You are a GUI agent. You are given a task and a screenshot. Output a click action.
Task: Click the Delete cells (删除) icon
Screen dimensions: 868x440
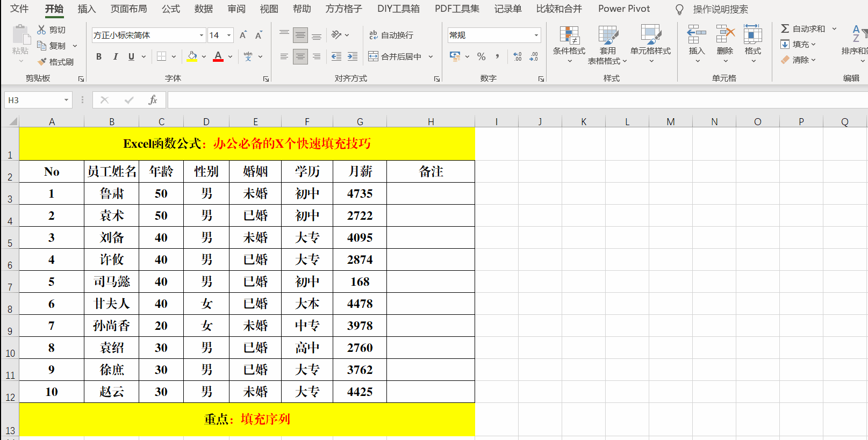(x=725, y=34)
